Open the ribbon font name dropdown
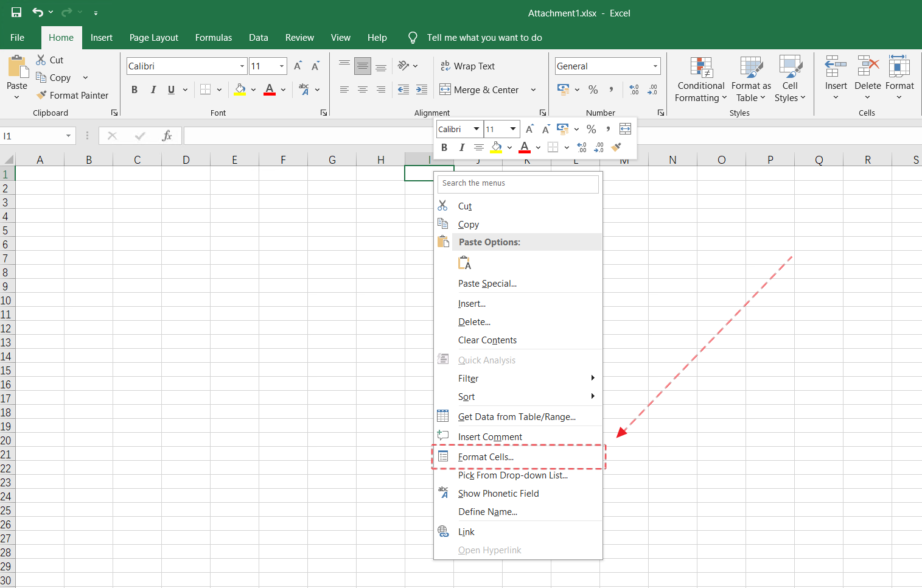The width and height of the screenshot is (922, 588). [x=242, y=66]
